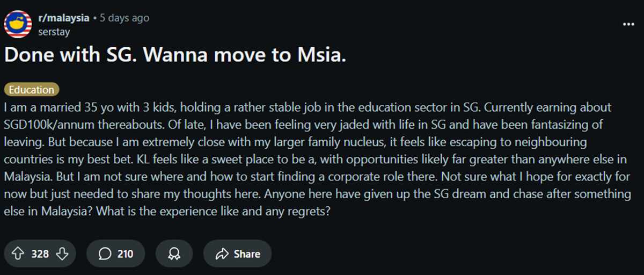
Task: Click the r/malaysia subreddit link
Action: (x=64, y=18)
